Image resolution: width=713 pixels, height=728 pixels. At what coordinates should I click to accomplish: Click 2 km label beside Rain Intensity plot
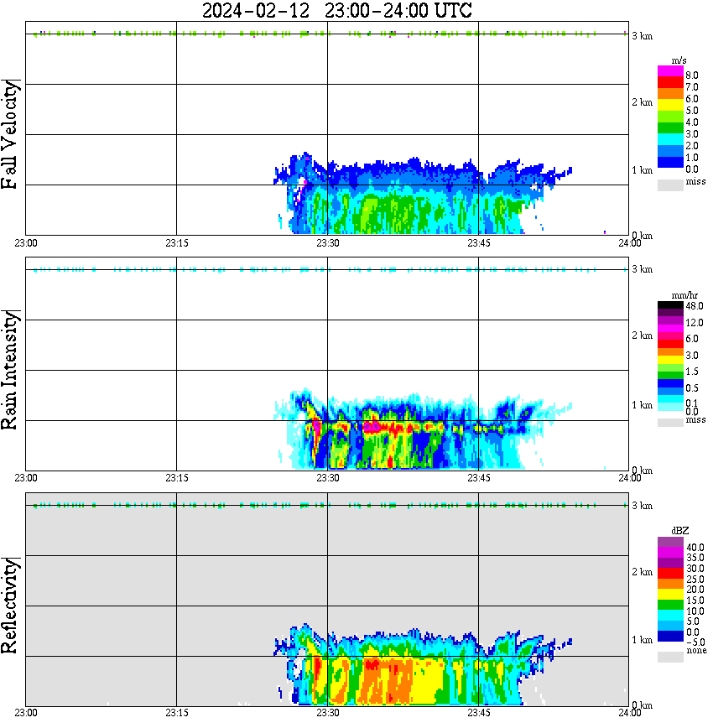point(642,335)
